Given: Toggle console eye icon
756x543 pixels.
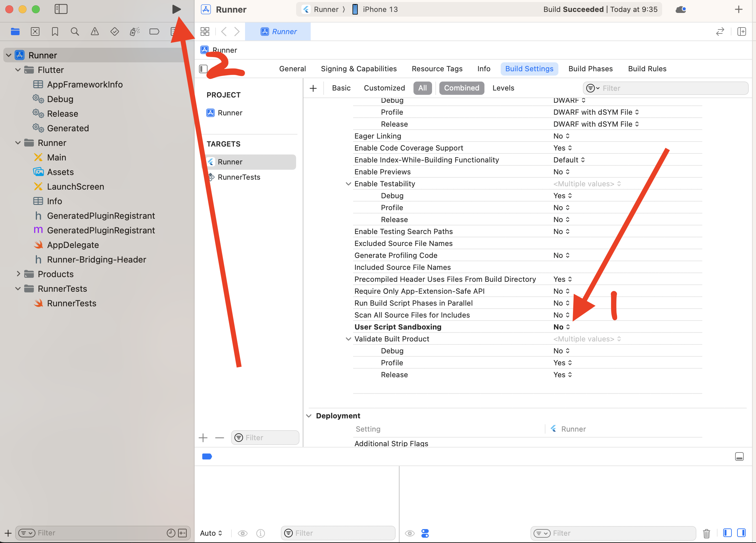Looking at the screenshot, I should pos(410,533).
